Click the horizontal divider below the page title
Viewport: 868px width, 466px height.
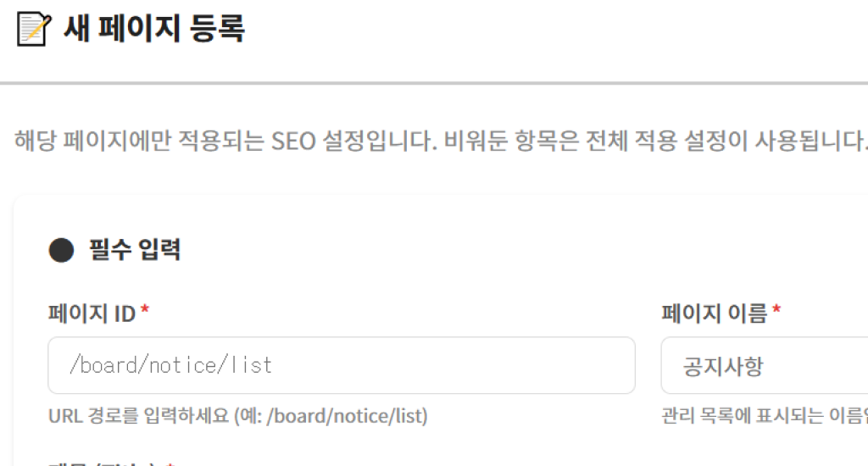click(434, 83)
